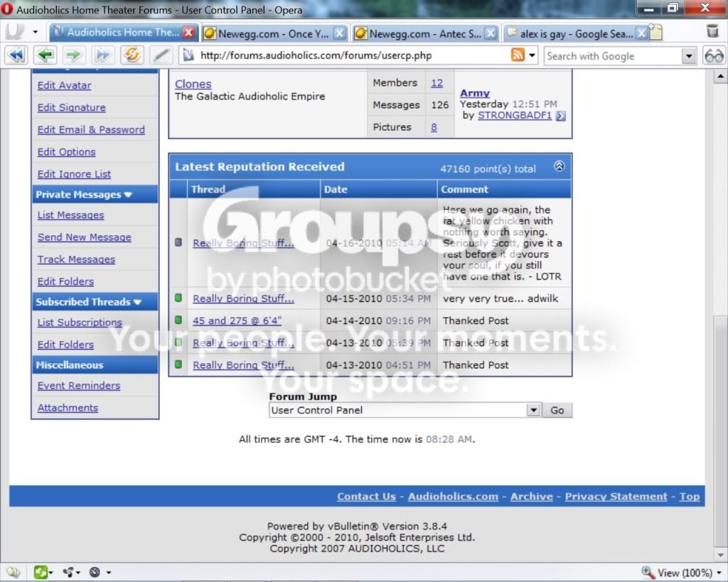The width and height of the screenshot is (728, 582).
Task: Click the Opera panel toggle icon
Action: click(x=14, y=31)
